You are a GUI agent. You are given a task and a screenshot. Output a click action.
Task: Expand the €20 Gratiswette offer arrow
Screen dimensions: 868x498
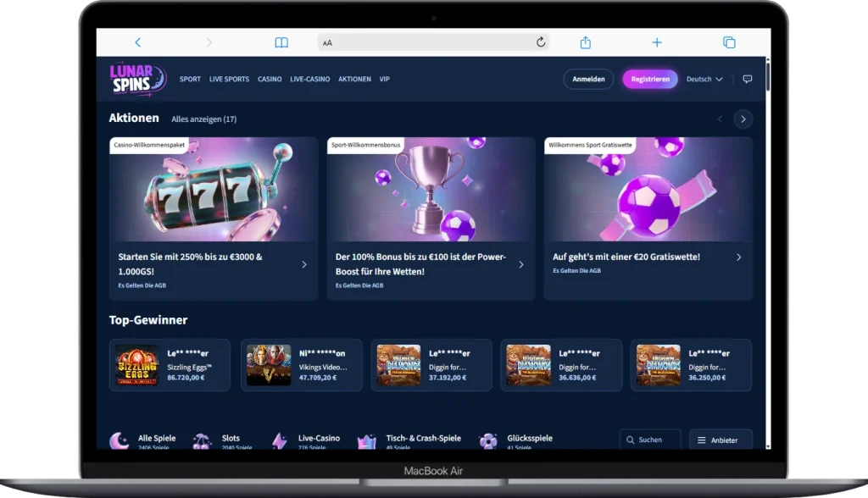coord(738,257)
